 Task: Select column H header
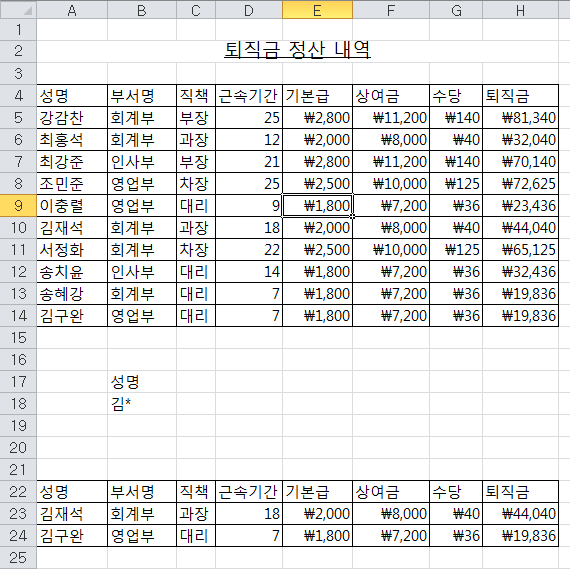(x=520, y=10)
